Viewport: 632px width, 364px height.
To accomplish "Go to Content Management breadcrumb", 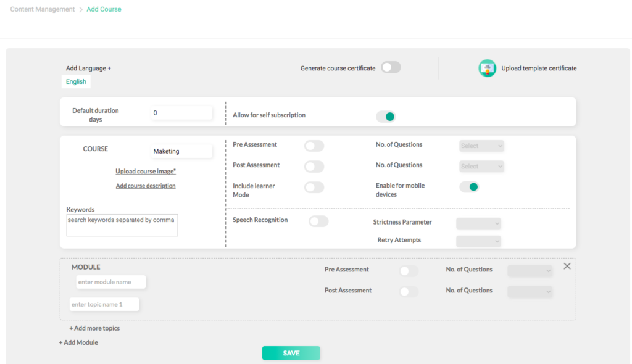I will 43,9.
